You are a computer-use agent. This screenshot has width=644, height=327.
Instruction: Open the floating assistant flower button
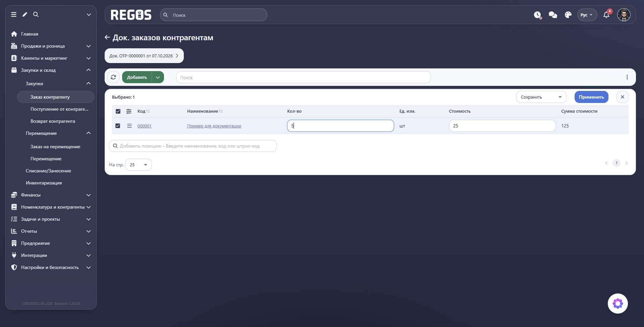618,304
